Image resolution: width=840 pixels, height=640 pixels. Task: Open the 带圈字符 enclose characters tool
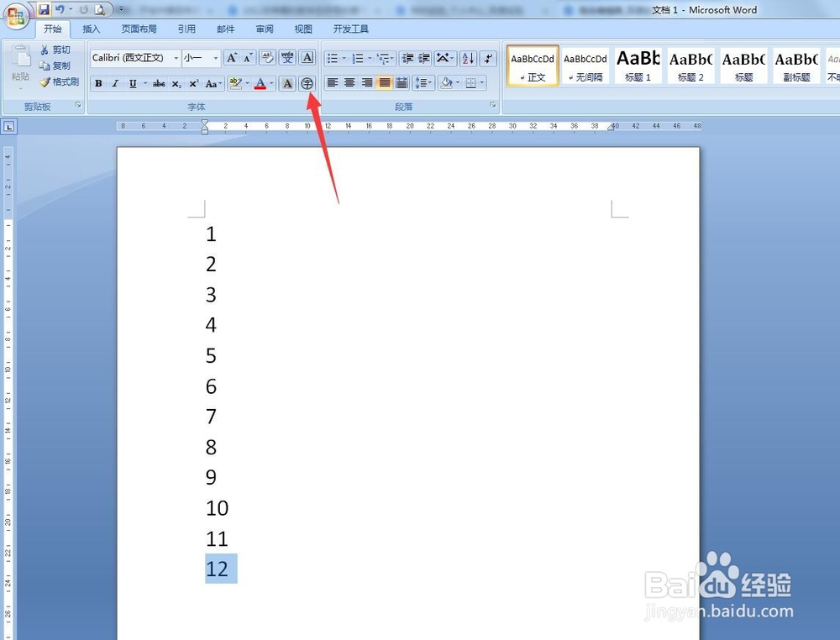click(307, 83)
